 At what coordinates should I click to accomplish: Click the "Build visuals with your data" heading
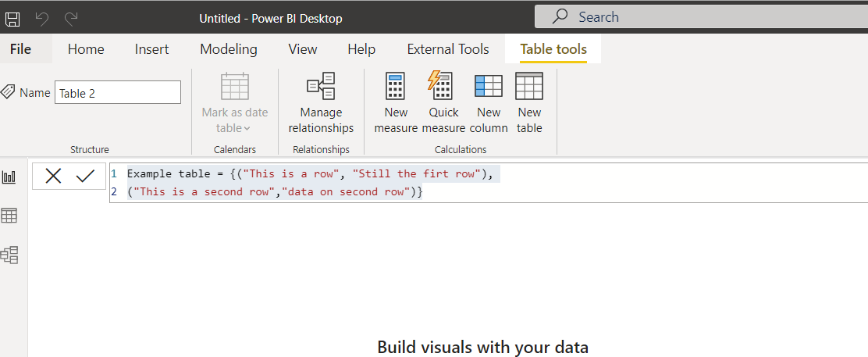pos(482,347)
